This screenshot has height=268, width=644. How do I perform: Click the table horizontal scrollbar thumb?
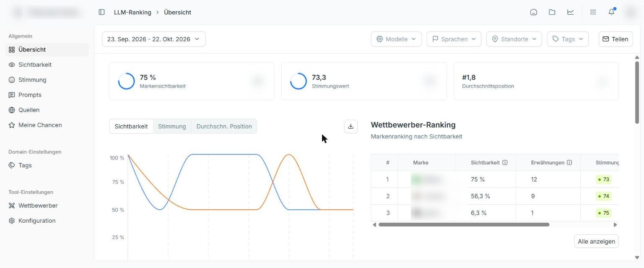tap(464, 224)
